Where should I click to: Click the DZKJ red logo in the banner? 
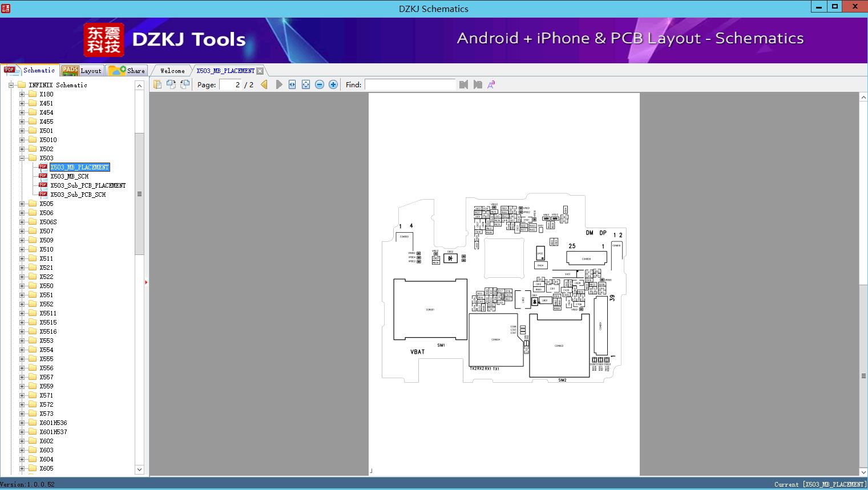pyautogui.click(x=104, y=39)
